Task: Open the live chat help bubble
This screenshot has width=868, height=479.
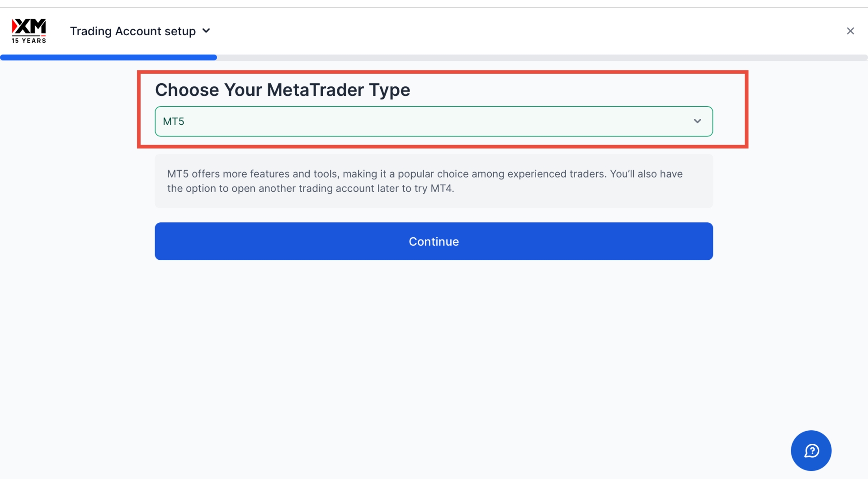Action: (811, 451)
